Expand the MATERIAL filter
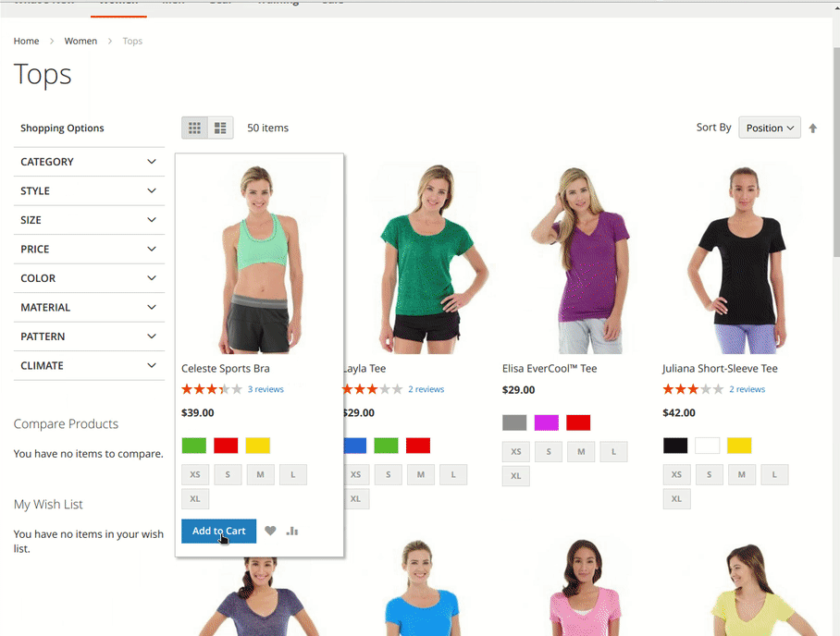Image resolution: width=840 pixels, height=636 pixels. [89, 307]
